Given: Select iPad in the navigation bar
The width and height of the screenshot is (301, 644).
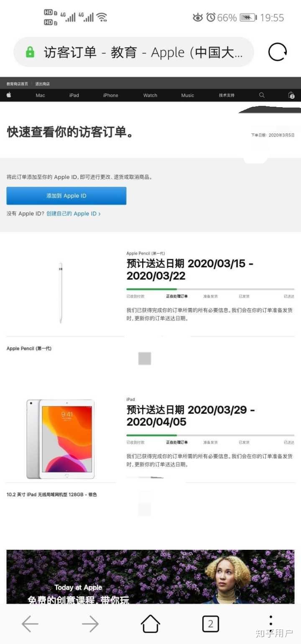Looking at the screenshot, I should pyautogui.click(x=74, y=95).
